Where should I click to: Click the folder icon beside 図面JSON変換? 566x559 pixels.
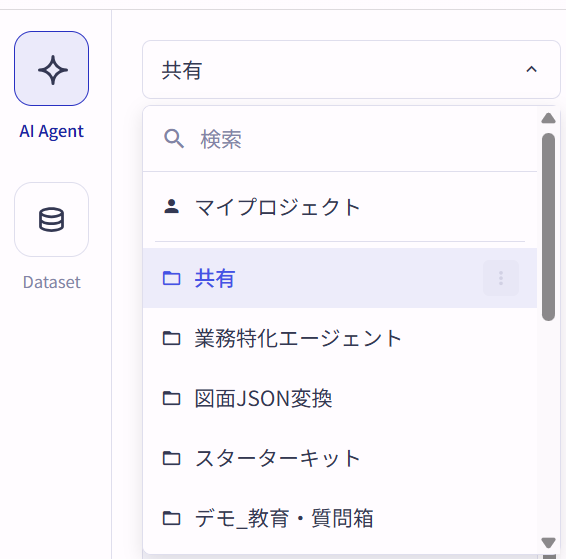click(x=171, y=398)
